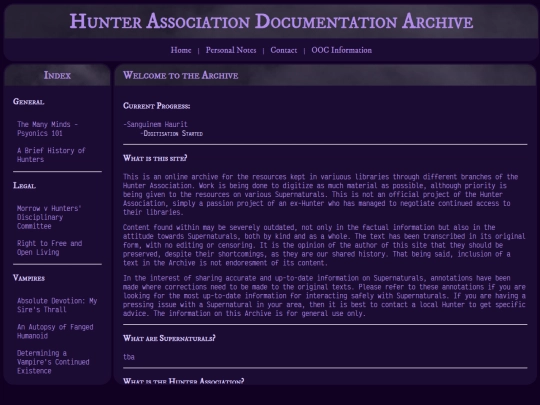Open The Many Minds - Psyonics 101
Image resolution: width=540 pixels, height=405 pixels.
[48, 129]
